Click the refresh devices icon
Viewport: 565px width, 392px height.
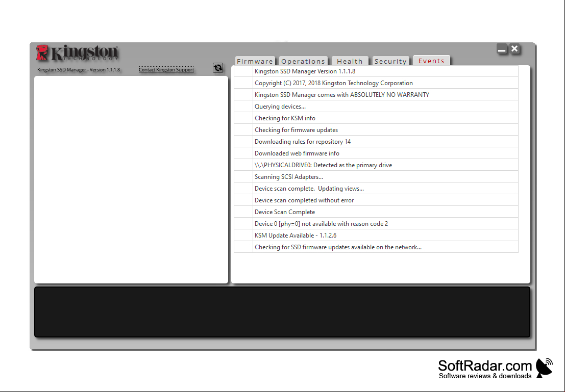217,68
